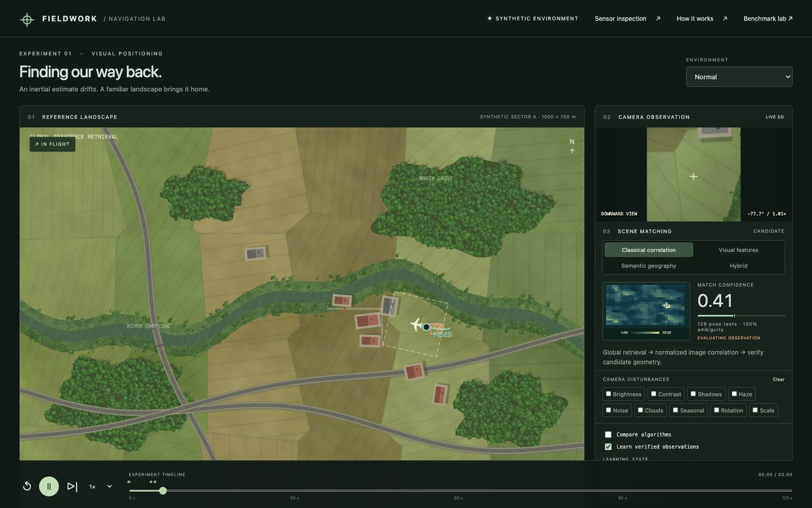
Task: Enable the Brightness disturbance checkbox
Action: click(608, 394)
